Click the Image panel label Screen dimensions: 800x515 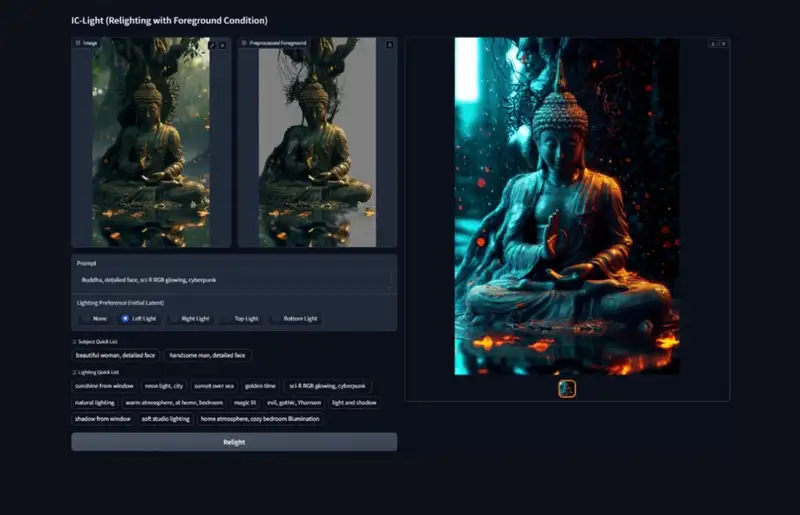(x=87, y=43)
